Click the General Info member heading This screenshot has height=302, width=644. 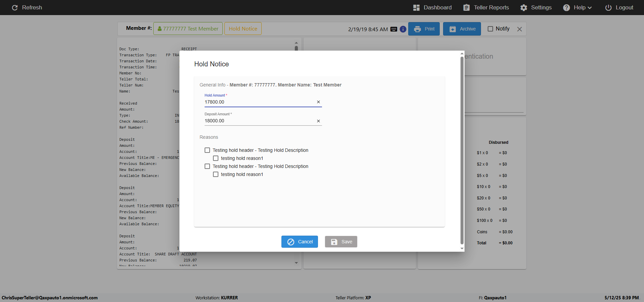[270, 85]
